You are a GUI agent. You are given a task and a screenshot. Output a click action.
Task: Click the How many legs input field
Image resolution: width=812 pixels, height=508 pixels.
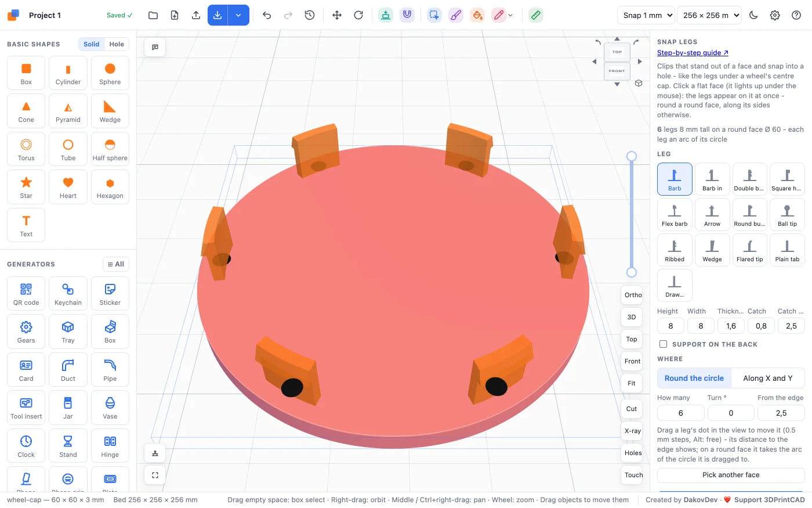(x=681, y=413)
